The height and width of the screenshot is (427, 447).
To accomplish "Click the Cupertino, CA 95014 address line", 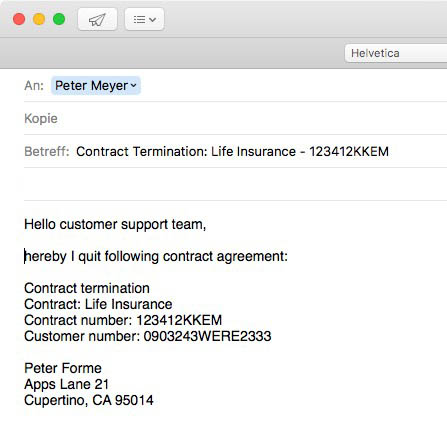I will (89, 400).
